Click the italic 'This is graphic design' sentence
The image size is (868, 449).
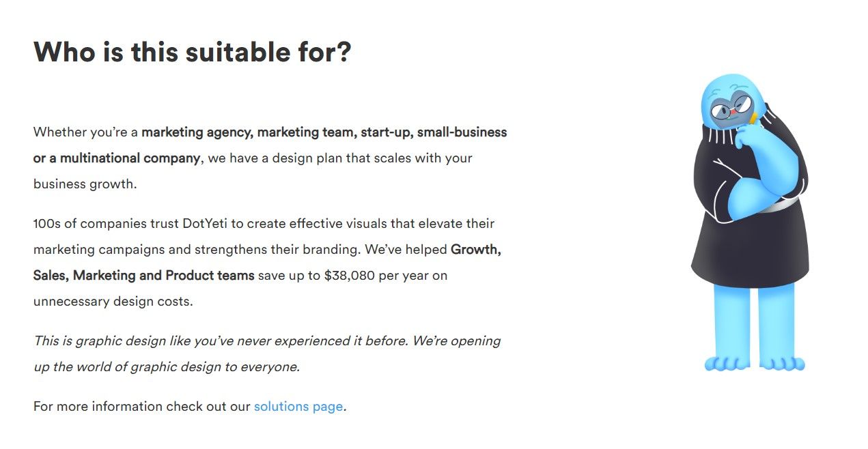coord(267,353)
